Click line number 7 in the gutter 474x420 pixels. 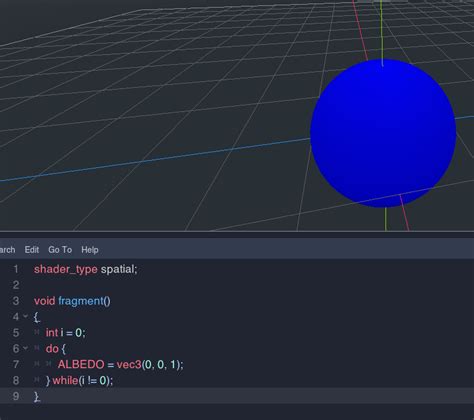click(16, 364)
